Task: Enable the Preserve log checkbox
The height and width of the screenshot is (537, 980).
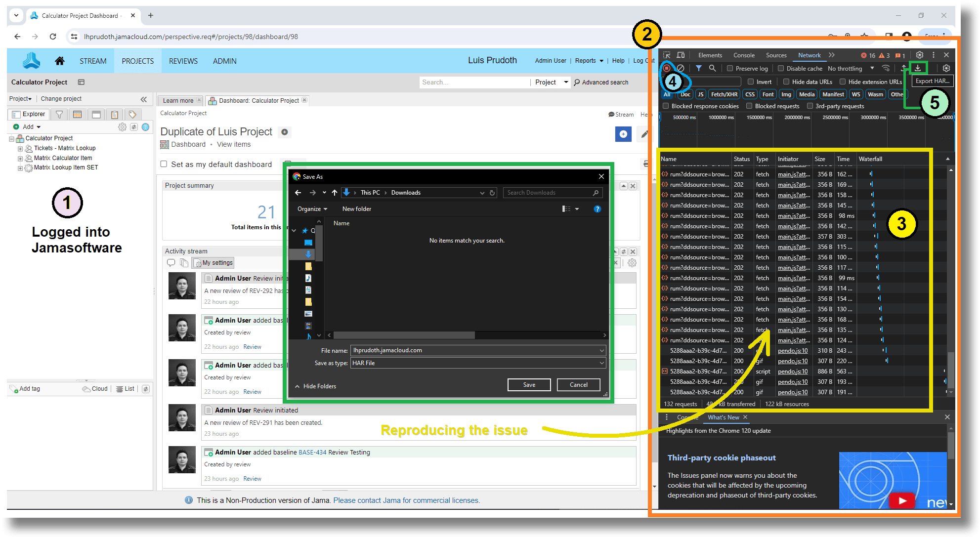Action: [x=729, y=68]
